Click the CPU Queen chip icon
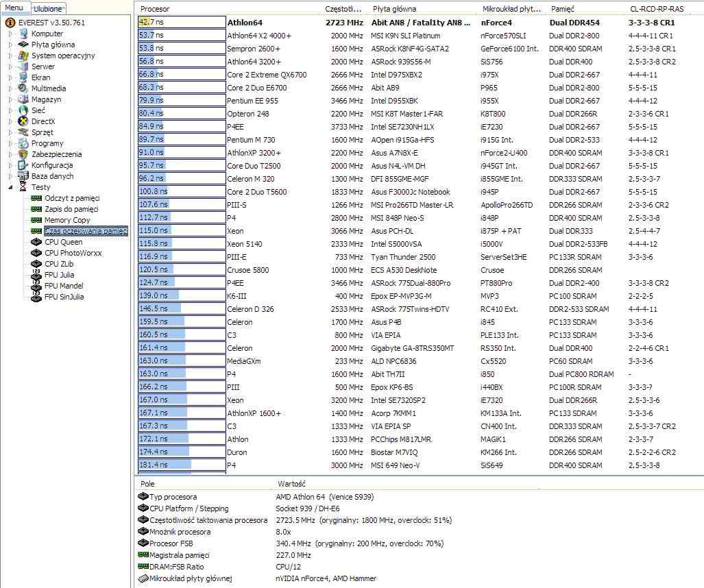Viewport: 704px width, 588px height. tap(36, 242)
